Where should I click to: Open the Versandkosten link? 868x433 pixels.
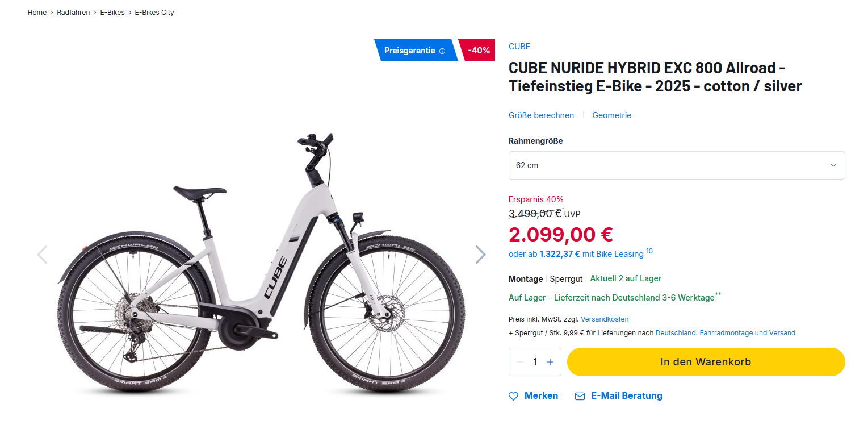605,319
